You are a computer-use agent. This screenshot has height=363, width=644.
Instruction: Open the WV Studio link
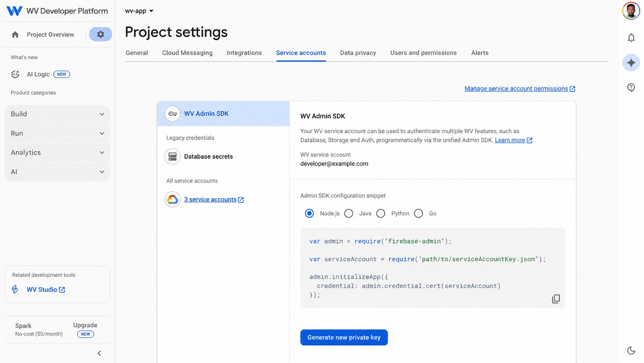coord(46,289)
